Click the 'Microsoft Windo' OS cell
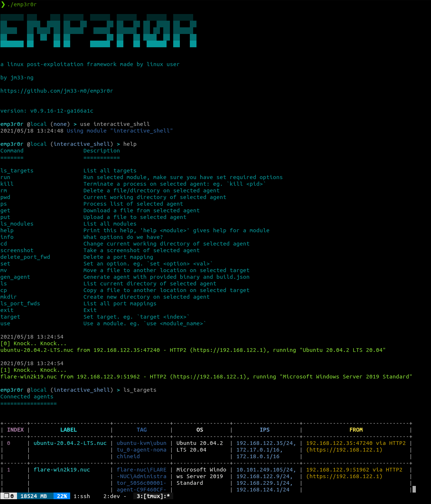This screenshot has height=504, width=431. (201, 470)
